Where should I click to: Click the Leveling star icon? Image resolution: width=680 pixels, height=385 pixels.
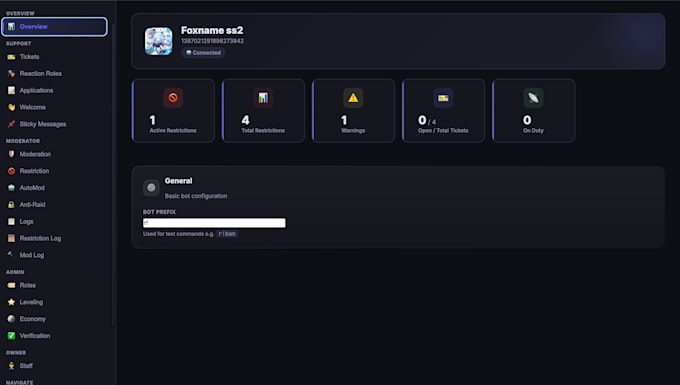(11, 302)
